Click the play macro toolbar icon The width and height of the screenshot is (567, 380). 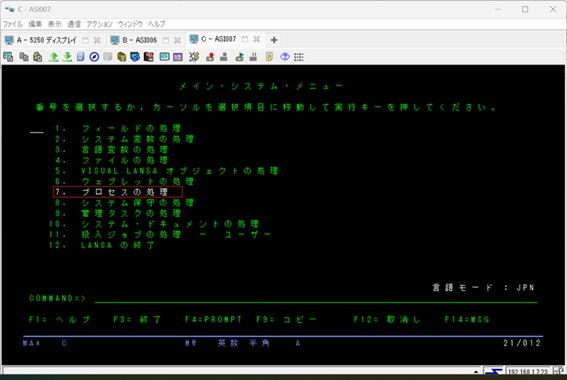coord(239,57)
